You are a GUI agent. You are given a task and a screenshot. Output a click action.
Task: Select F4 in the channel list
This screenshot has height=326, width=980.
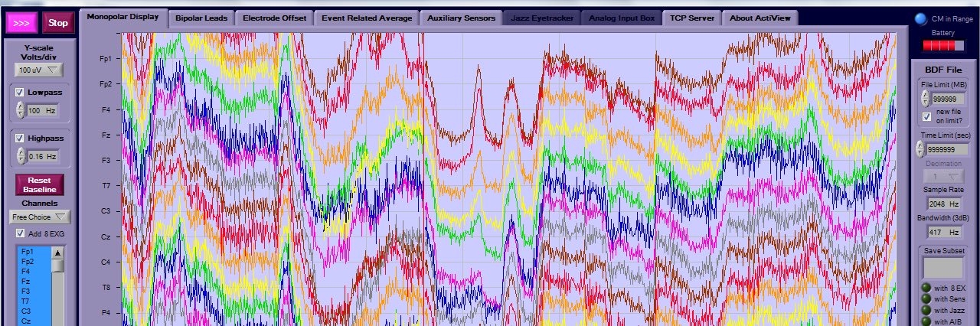tap(34, 272)
